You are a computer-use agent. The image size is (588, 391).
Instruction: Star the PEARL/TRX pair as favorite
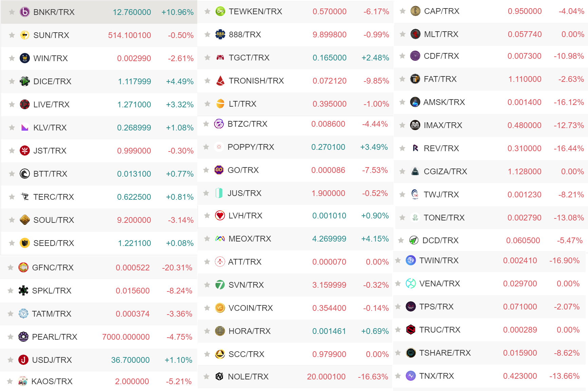[11, 337]
